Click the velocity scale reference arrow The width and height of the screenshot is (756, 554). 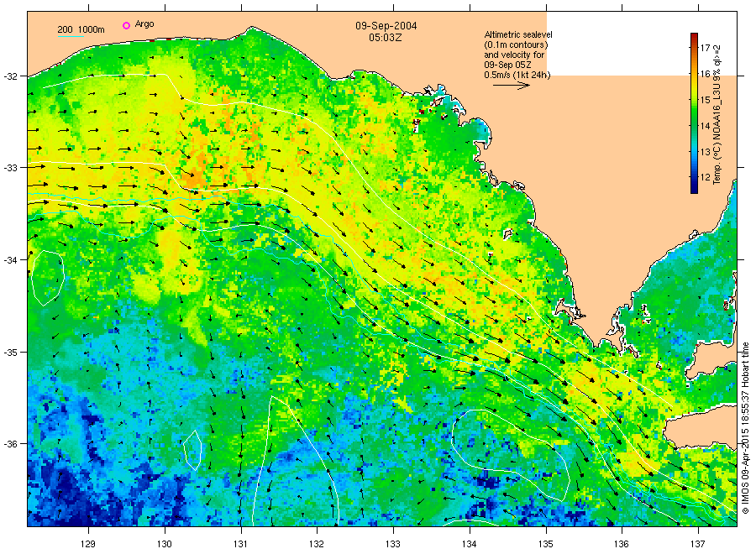(511, 86)
